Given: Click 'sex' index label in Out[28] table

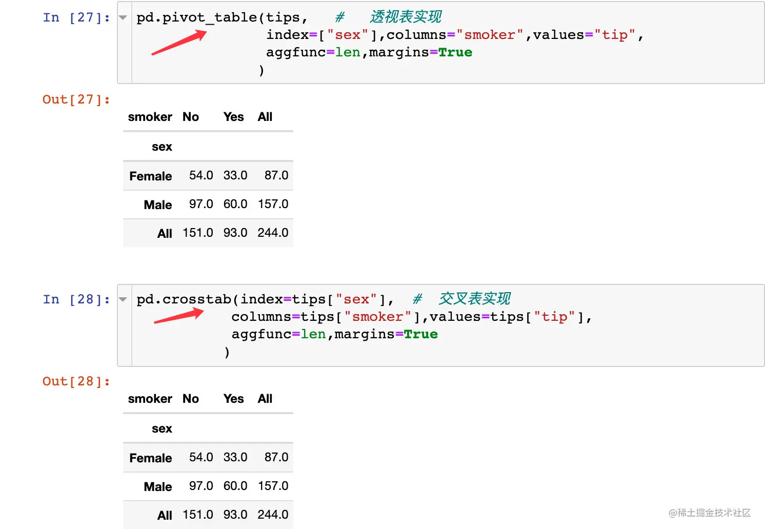Looking at the screenshot, I should click(162, 428).
